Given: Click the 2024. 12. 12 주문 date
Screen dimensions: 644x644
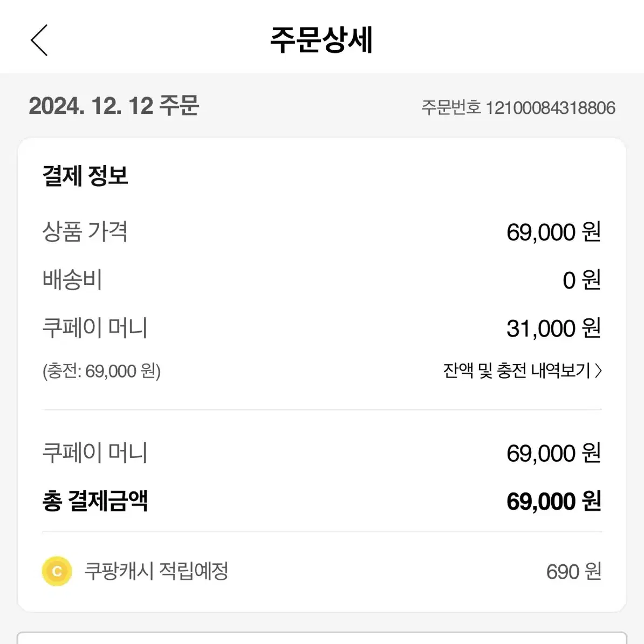Looking at the screenshot, I should pos(114,106).
